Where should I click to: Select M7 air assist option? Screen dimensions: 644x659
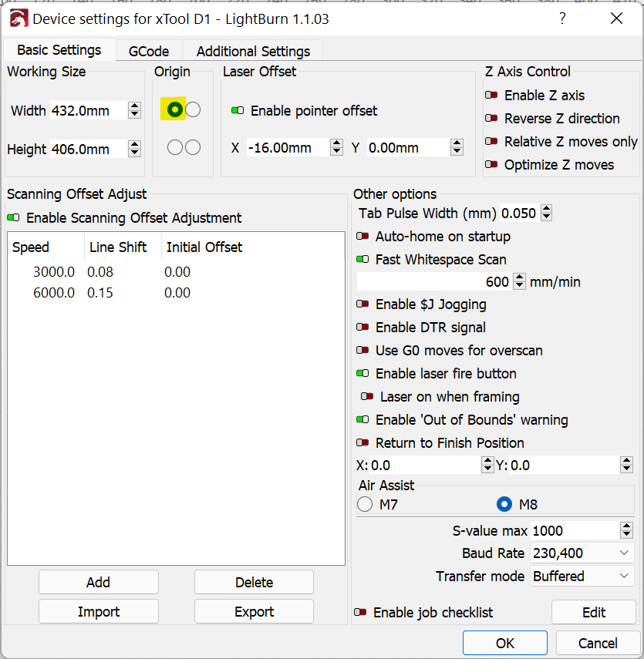365,504
